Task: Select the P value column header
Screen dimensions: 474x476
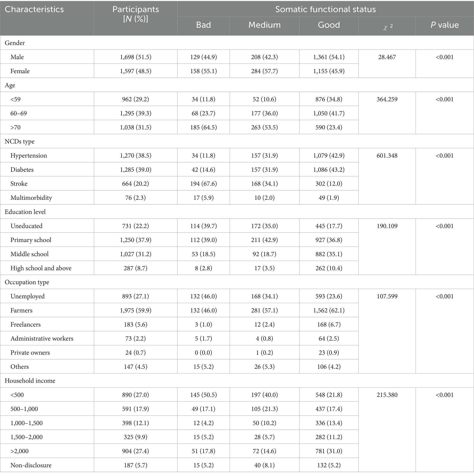Action: click(x=444, y=25)
